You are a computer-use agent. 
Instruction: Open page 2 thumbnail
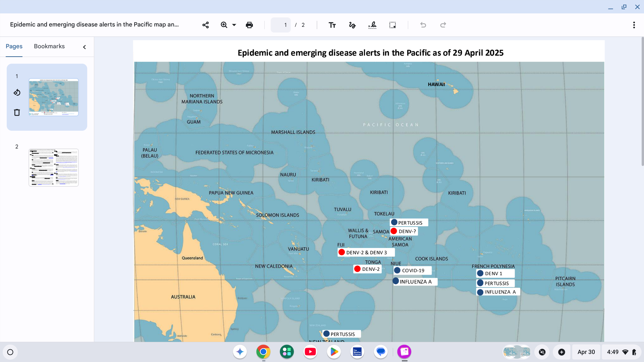[x=54, y=168]
